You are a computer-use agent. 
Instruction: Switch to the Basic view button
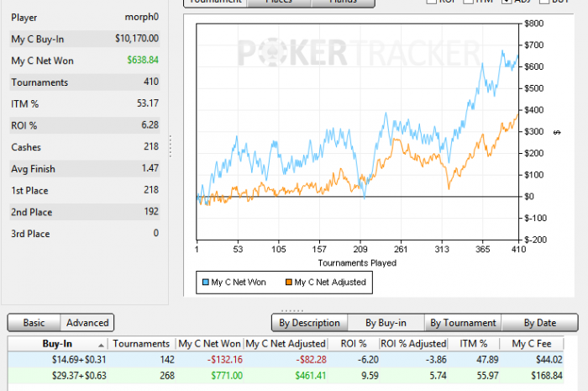tap(34, 323)
